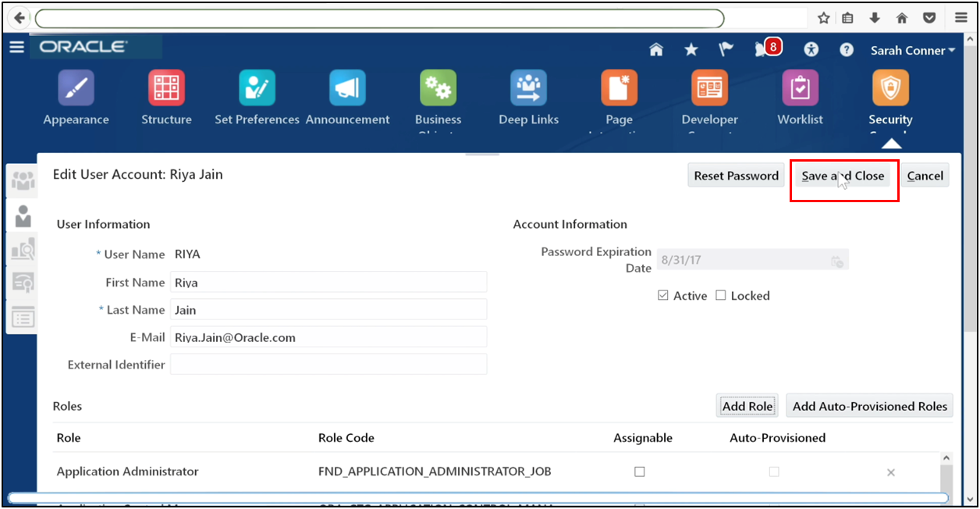Viewport: 980px width, 509px height.
Task: Open the Structure tool
Action: [x=166, y=88]
